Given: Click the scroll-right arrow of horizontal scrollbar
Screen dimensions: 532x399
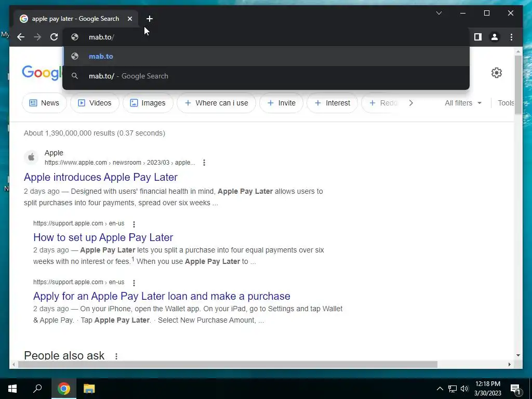Looking at the screenshot, I should tap(509, 364).
